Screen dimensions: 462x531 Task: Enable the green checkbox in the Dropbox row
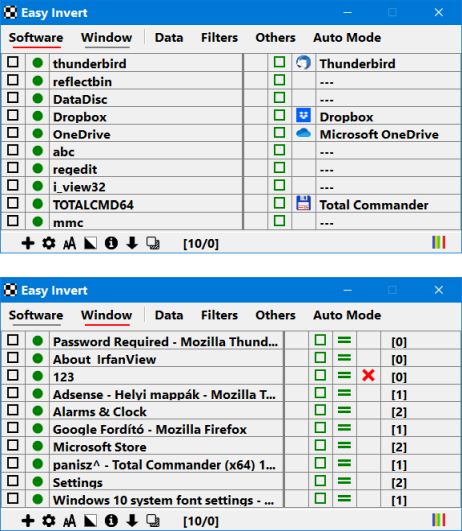(279, 115)
